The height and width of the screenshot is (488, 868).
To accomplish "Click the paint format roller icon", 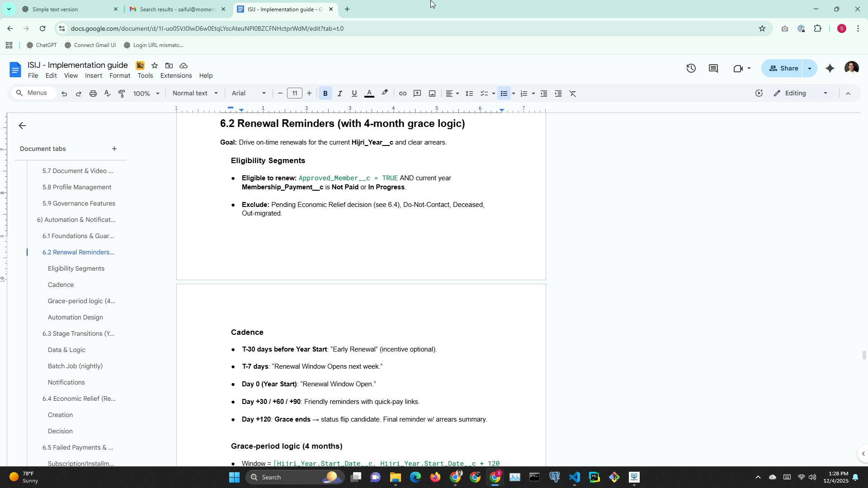I will (x=122, y=94).
